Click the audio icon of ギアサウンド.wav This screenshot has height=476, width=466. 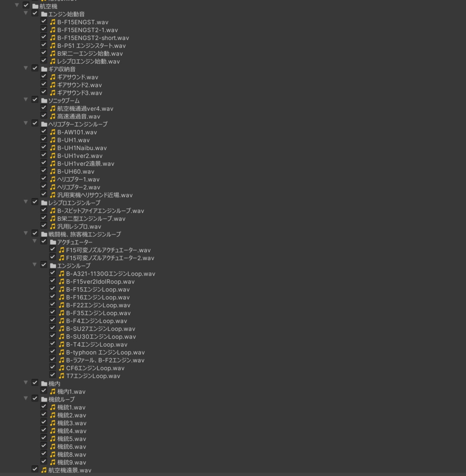click(x=53, y=77)
